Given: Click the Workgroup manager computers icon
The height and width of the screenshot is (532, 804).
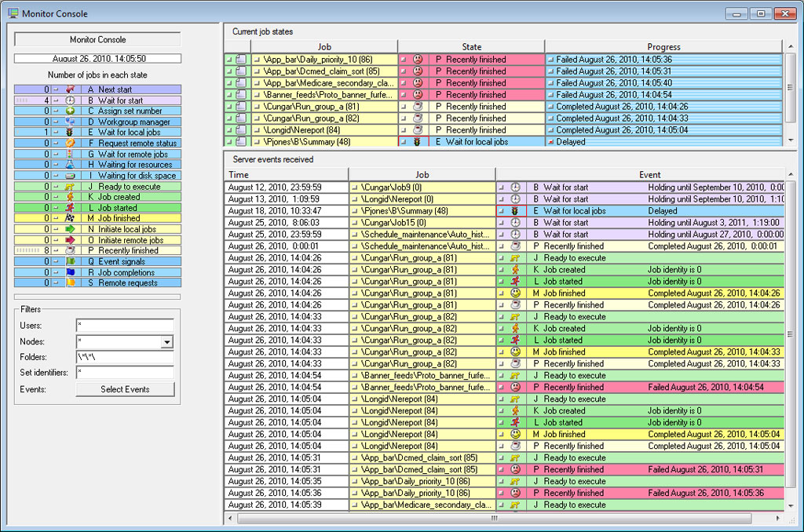Looking at the screenshot, I should pyautogui.click(x=70, y=122).
